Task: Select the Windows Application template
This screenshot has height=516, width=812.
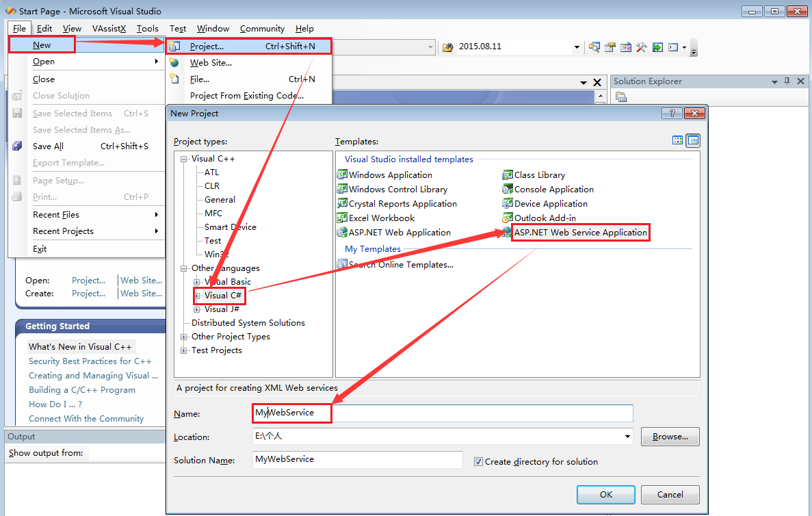Action: click(x=384, y=175)
